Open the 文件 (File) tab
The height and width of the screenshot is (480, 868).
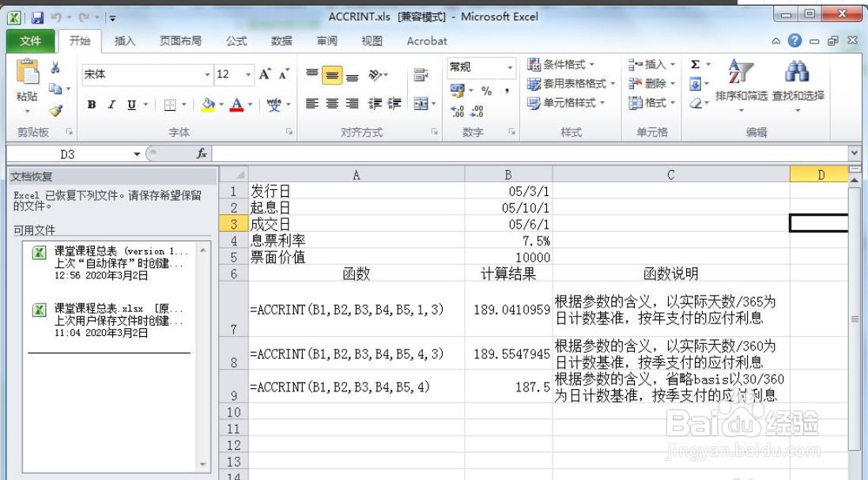(31, 41)
